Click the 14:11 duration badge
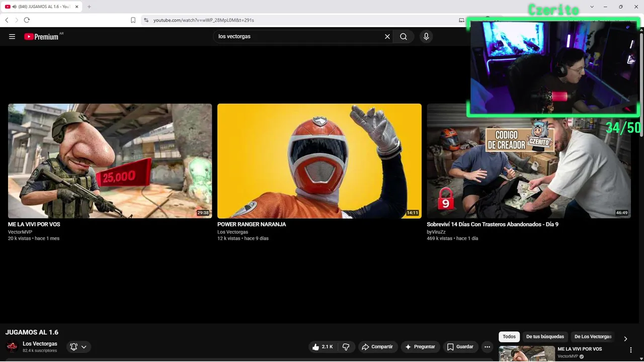 [x=413, y=213]
